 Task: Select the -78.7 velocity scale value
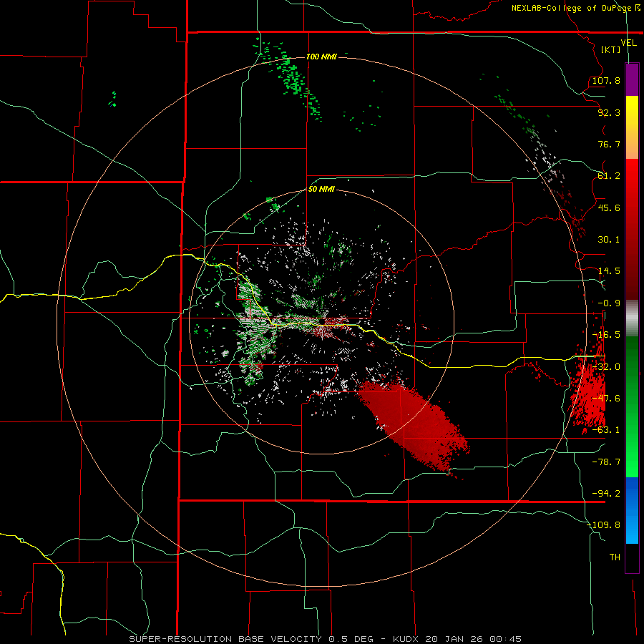point(606,462)
